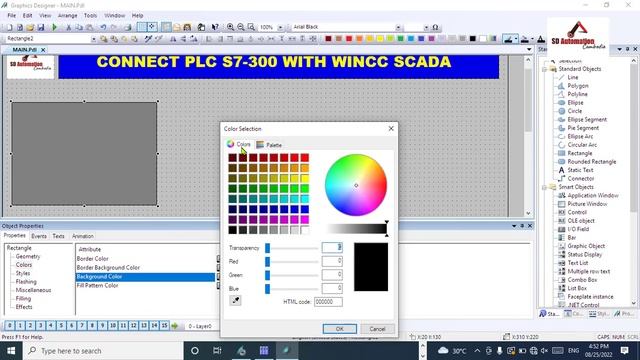Open the notification center icon
This screenshot has width=640, height=360.
point(624,351)
